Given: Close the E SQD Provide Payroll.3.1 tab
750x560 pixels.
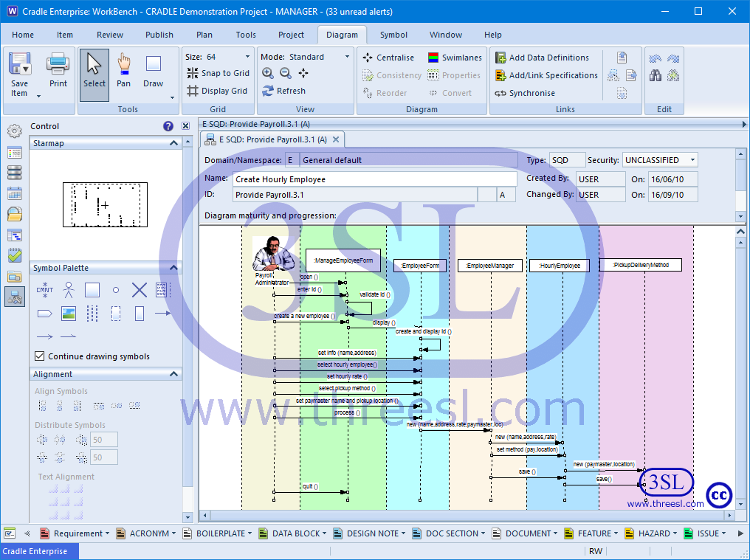Looking at the screenshot, I should pyautogui.click(x=336, y=139).
